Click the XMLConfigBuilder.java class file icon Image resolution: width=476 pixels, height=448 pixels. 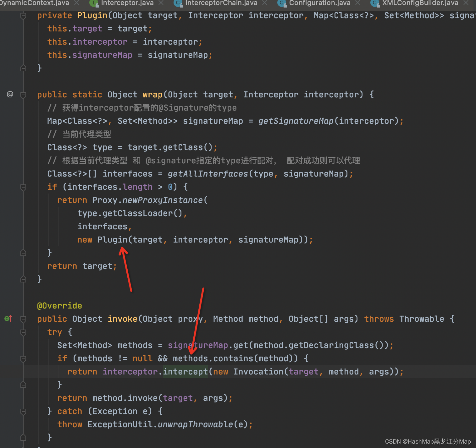tap(375, 3)
